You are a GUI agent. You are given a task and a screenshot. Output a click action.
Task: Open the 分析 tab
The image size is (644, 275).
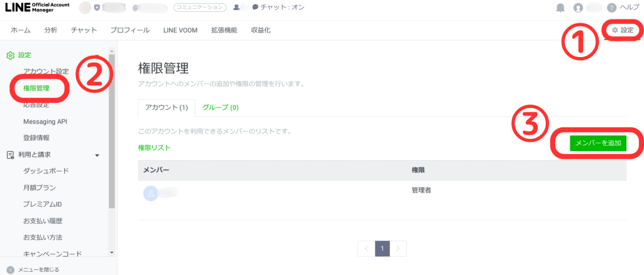(x=50, y=30)
